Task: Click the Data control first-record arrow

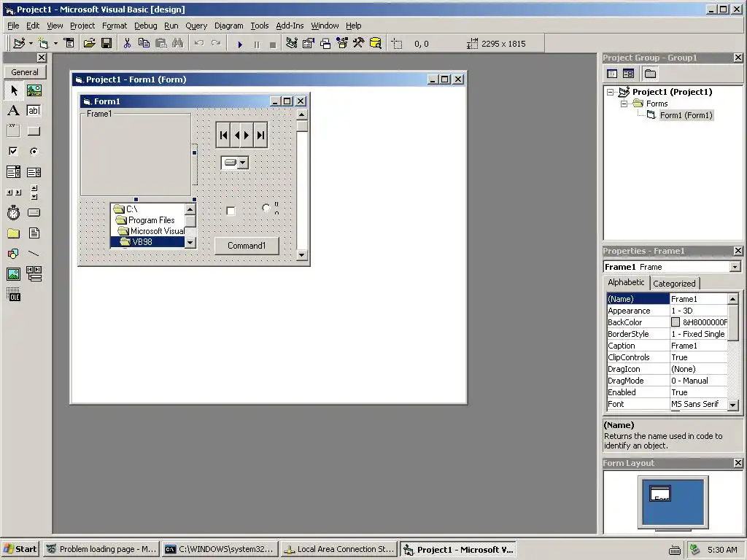Action: pyautogui.click(x=223, y=135)
